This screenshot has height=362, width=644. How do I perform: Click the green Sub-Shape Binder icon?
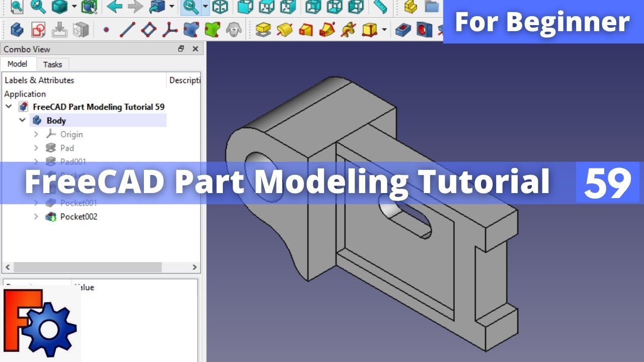click(212, 30)
